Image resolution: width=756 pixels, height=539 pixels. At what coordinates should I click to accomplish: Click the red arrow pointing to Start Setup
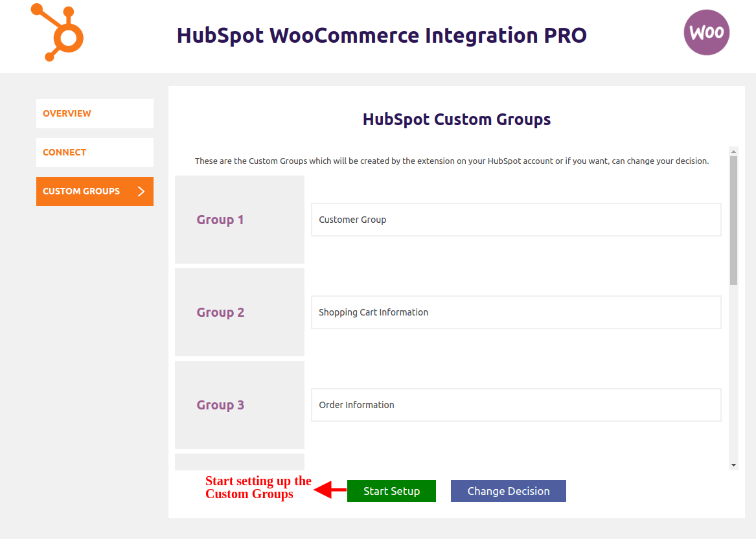[x=330, y=490]
